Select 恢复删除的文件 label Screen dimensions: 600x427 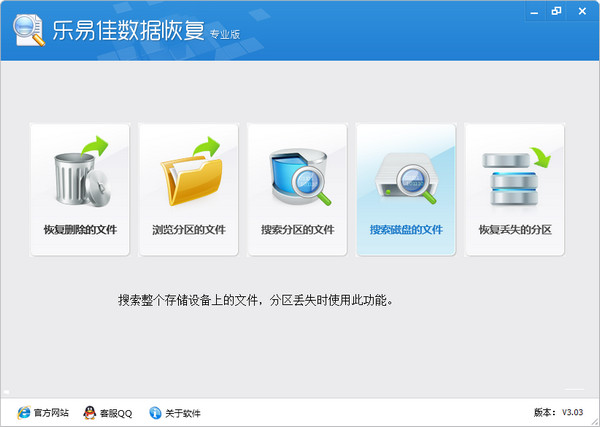(80, 230)
